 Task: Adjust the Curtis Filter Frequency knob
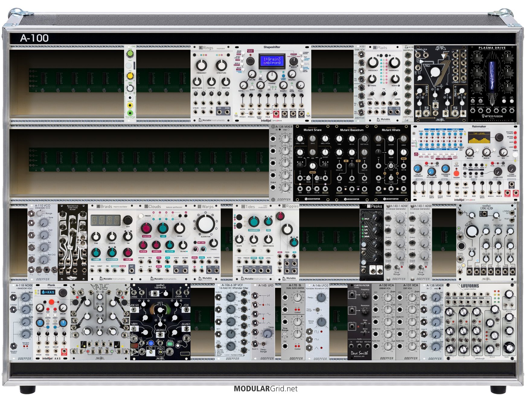point(365,295)
